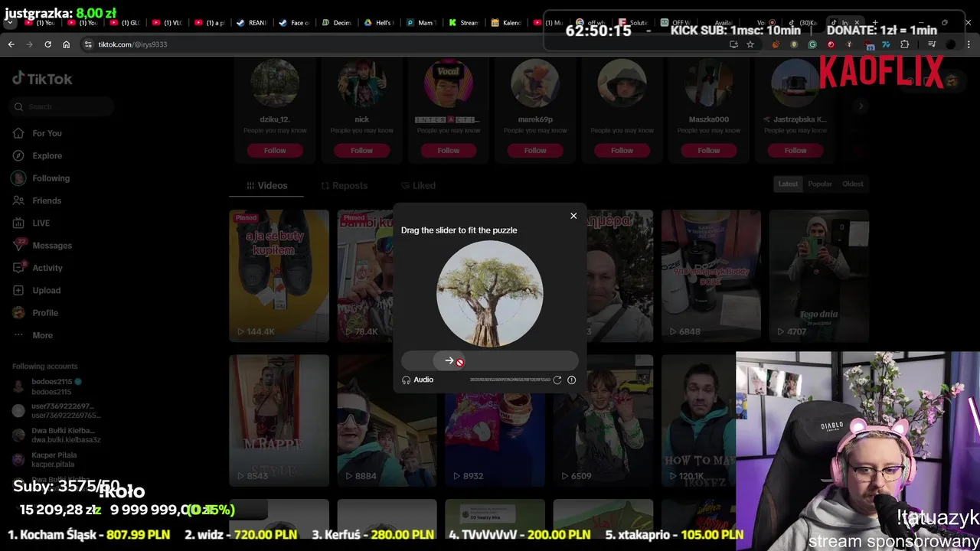
Task: Open marek69p suggested profile avatar
Action: [x=535, y=83]
